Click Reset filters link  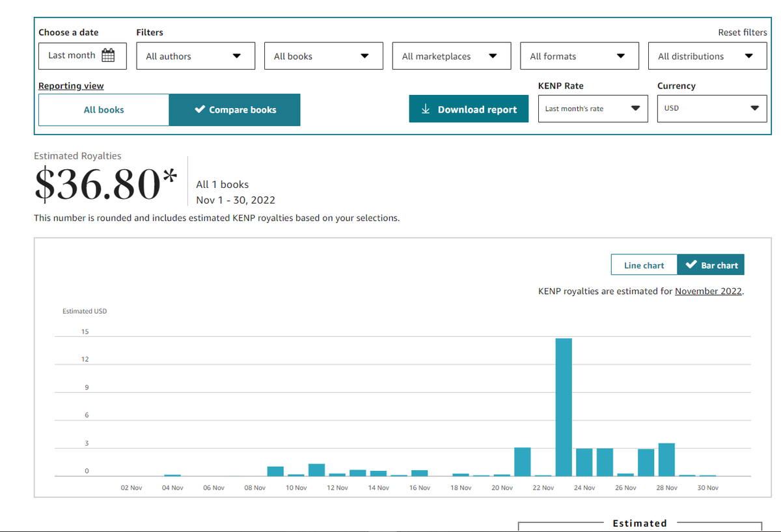[x=743, y=33]
